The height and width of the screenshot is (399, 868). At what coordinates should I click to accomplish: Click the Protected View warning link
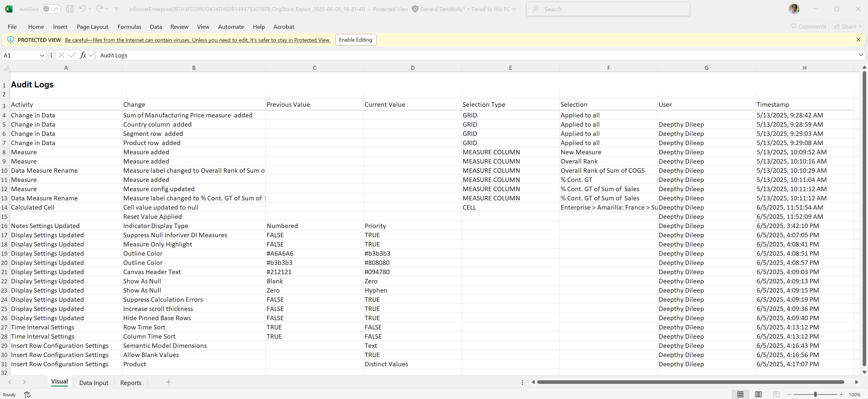[197, 40]
